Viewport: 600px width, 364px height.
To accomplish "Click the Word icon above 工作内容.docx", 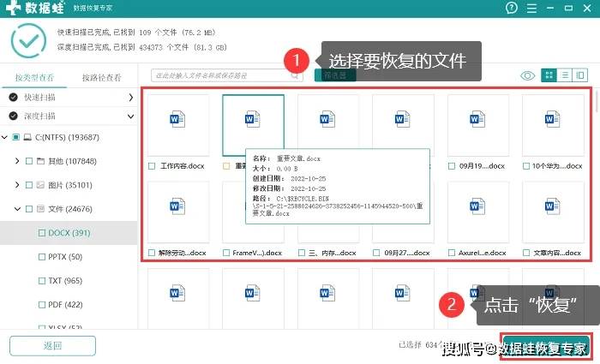I will [177, 119].
